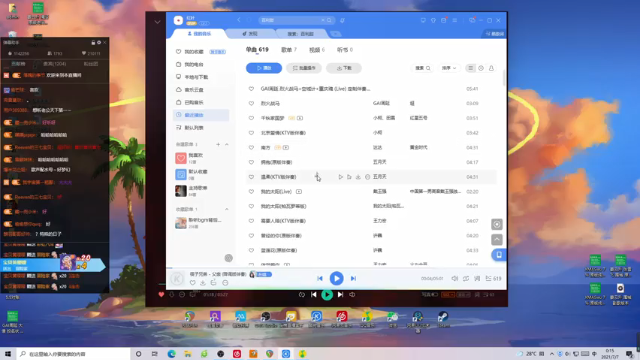This screenshot has width=640, height=360.
Task: Select the 视频 sub-tab
Action: coord(317,50)
